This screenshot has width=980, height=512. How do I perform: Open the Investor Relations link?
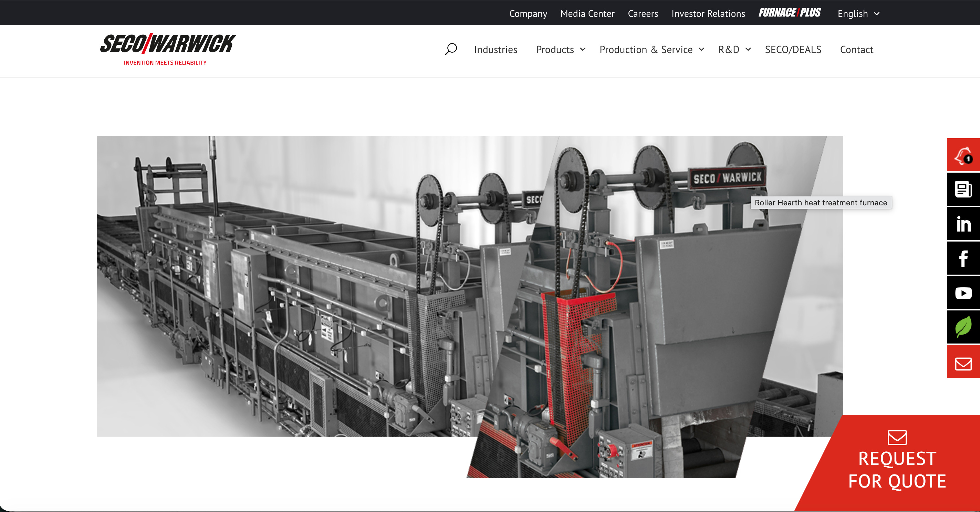tap(708, 14)
